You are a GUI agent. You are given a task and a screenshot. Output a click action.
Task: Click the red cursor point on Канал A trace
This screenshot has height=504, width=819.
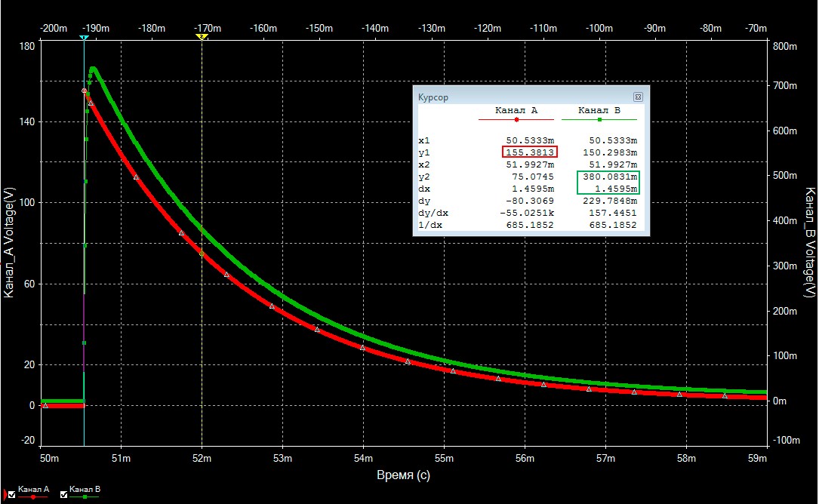(84, 91)
